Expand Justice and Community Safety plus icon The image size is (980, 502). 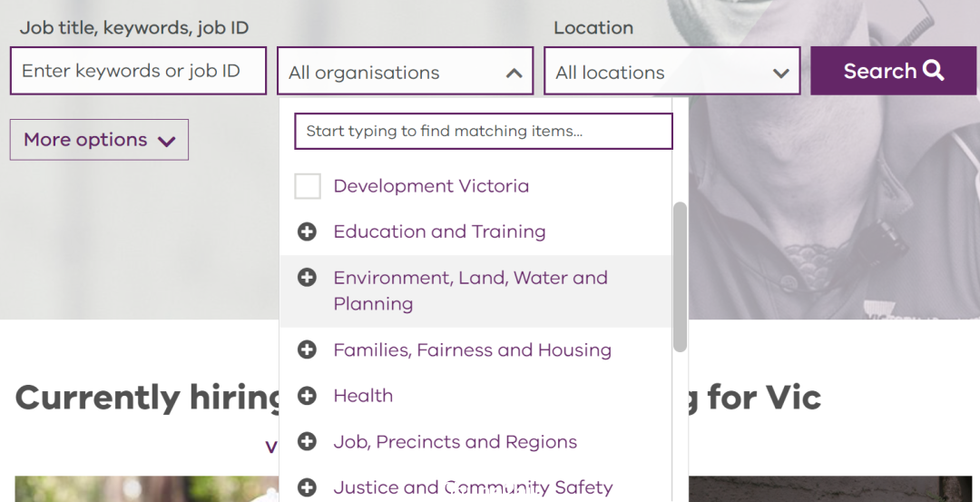[x=307, y=487]
